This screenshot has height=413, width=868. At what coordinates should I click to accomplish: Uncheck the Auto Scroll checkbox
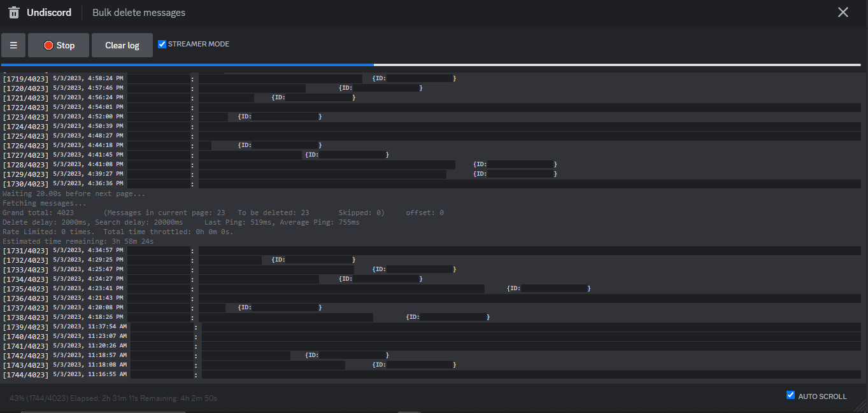[791, 395]
